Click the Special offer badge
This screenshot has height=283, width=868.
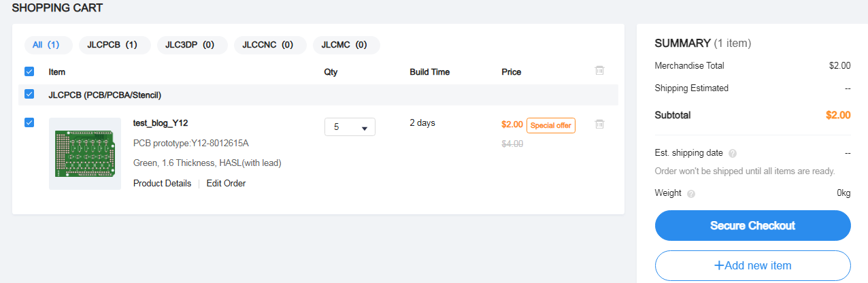551,125
